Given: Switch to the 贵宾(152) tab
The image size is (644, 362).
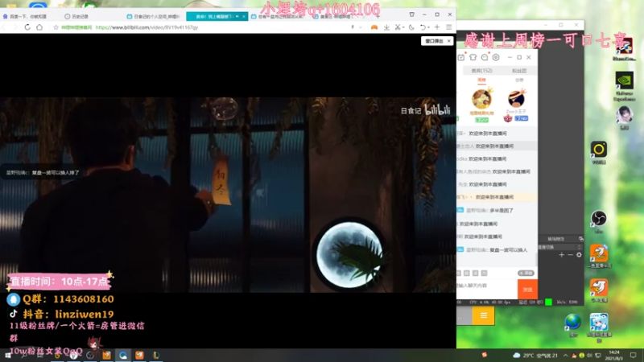Looking at the screenshot, I should tap(481, 71).
